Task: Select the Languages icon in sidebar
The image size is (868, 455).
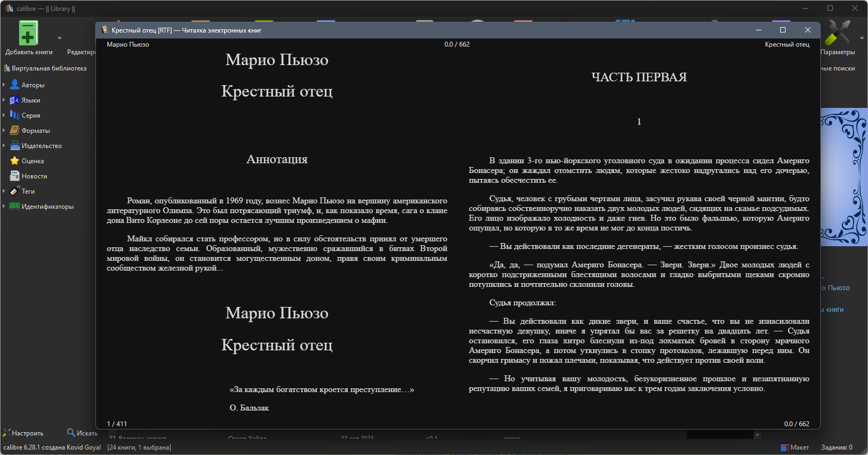Action: pyautogui.click(x=15, y=100)
